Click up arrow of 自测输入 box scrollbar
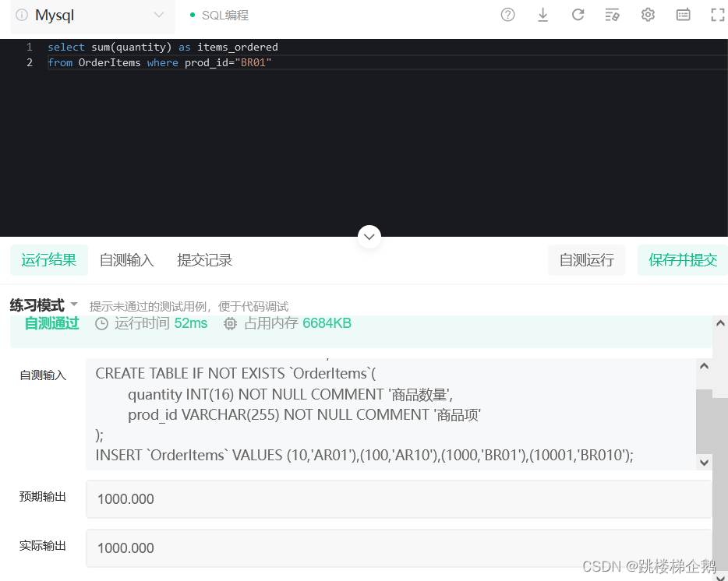The height and width of the screenshot is (581, 728). 704,366
